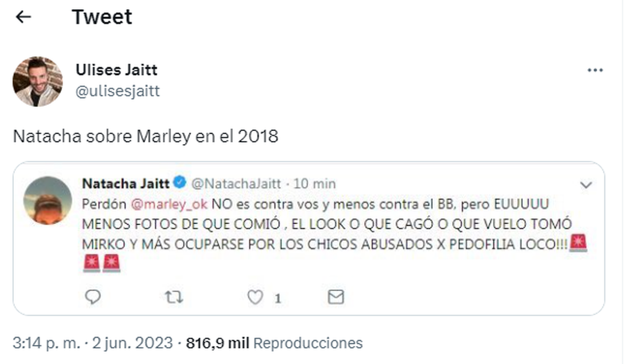The width and height of the screenshot is (643, 364).
Task: Click the Natacha Jaitt display name
Action: coord(126,184)
